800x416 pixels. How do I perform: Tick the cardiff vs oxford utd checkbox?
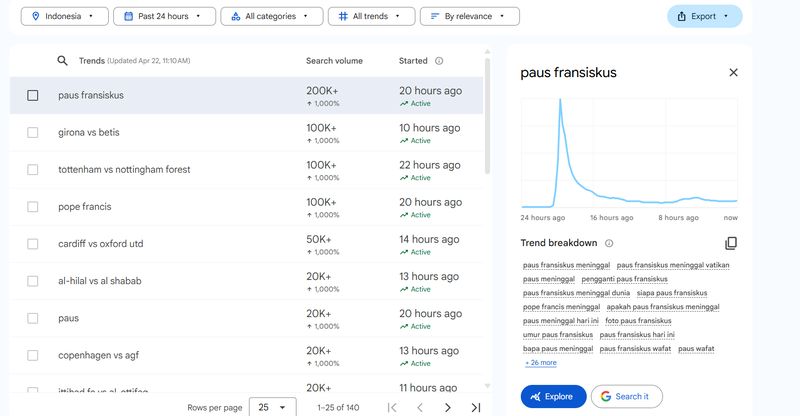tap(33, 244)
